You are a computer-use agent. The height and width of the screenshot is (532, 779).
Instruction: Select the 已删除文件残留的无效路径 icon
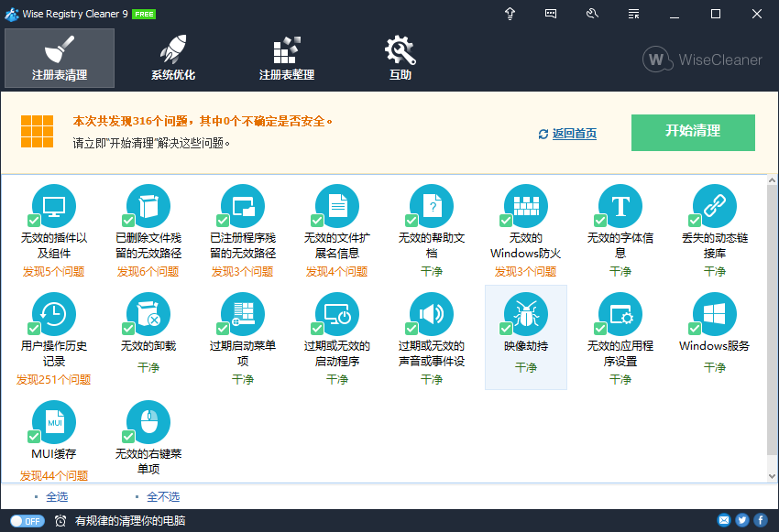[x=148, y=206]
